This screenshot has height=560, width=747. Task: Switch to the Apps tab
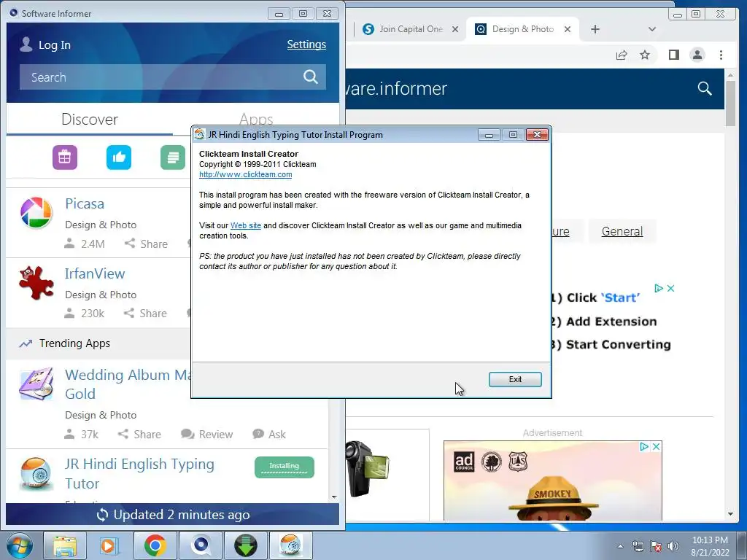256,119
